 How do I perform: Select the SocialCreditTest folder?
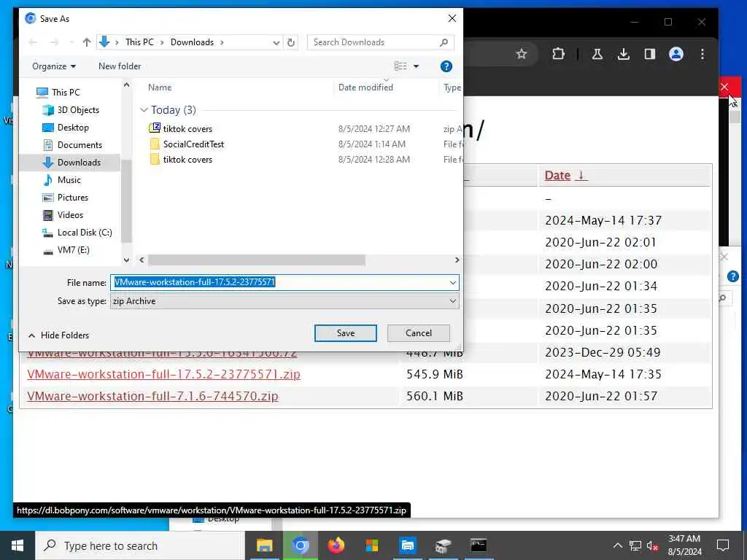tap(193, 144)
